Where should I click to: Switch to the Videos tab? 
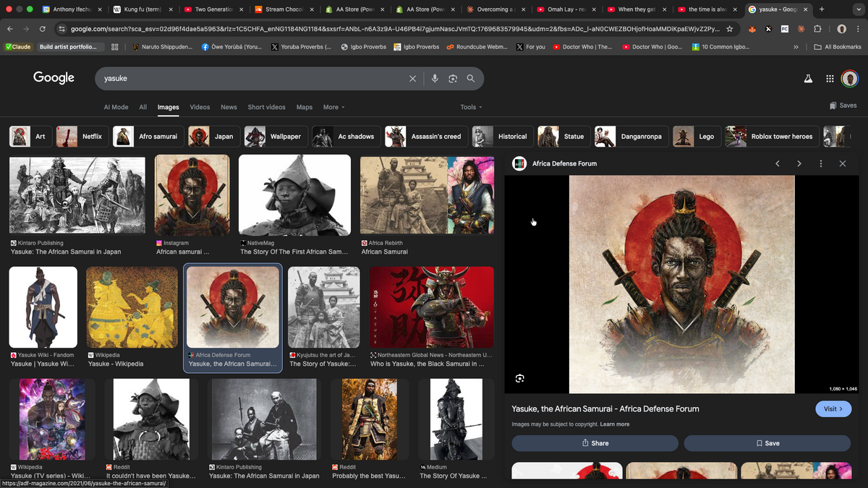point(200,107)
